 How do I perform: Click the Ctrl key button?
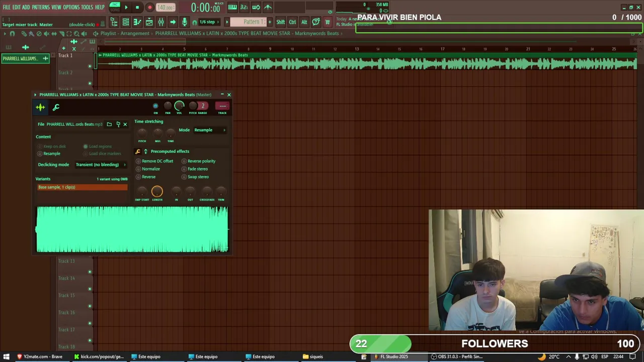click(292, 22)
